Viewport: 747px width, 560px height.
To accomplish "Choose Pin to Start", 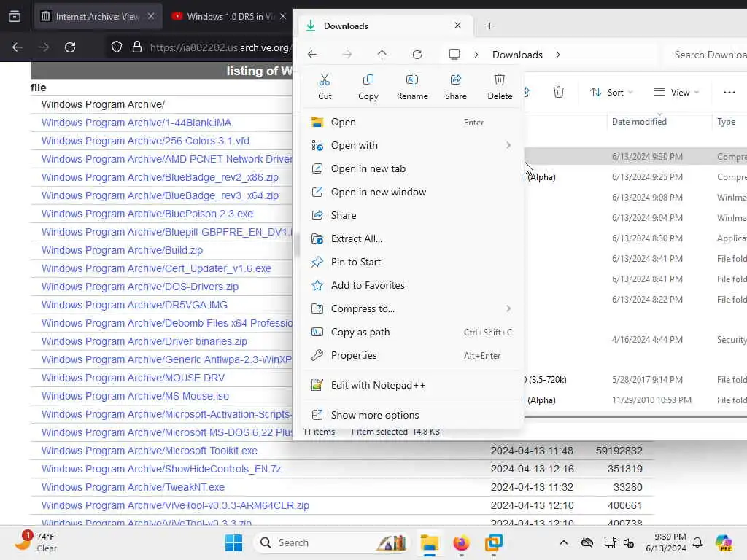I will click(x=413, y=262).
